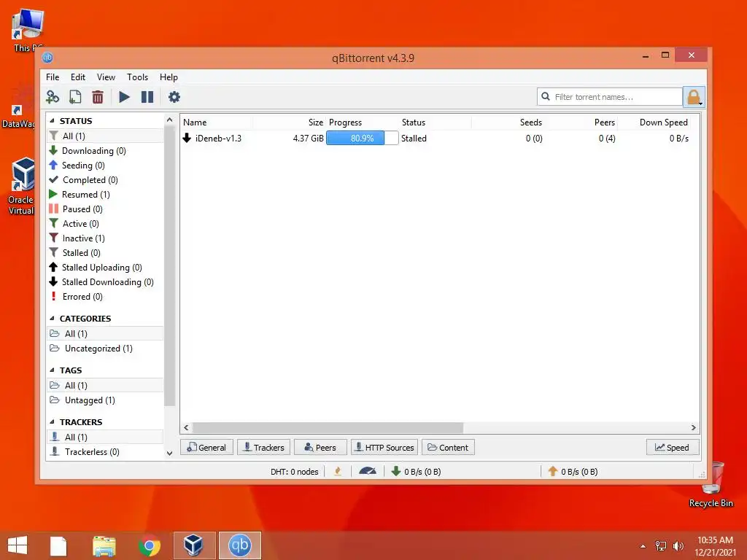The width and height of the screenshot is (747, 560).
Task: Open Options via the gear icon
Action: (174, 97)
